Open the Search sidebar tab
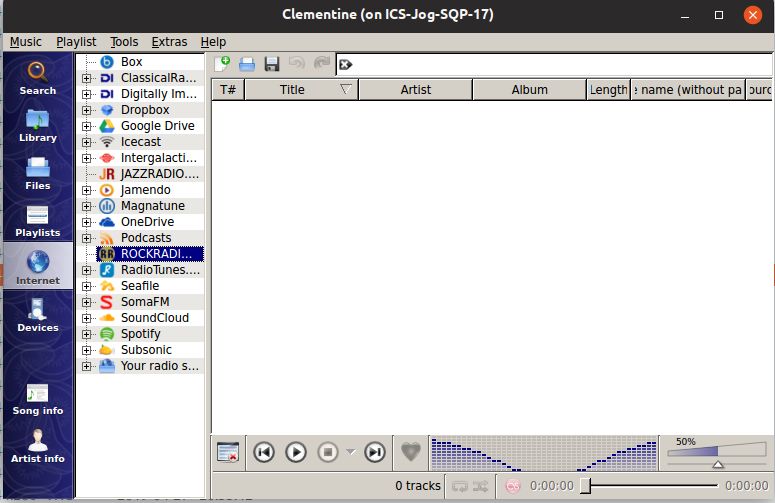 [38, 78]
